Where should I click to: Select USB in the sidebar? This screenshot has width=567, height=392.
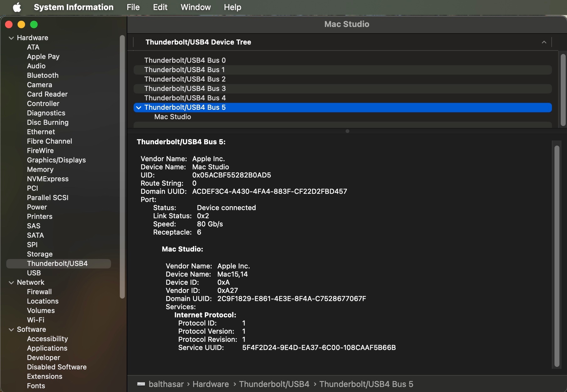(34, 273)
